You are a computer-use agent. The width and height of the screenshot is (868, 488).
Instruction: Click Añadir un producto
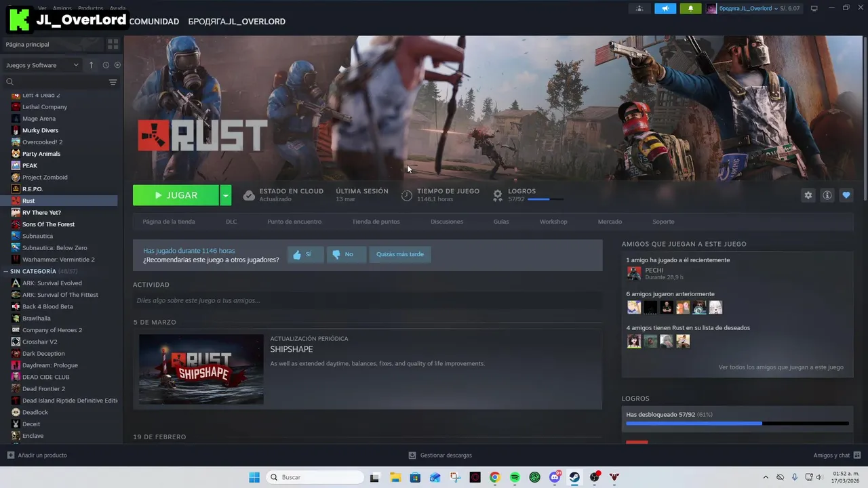37,455
